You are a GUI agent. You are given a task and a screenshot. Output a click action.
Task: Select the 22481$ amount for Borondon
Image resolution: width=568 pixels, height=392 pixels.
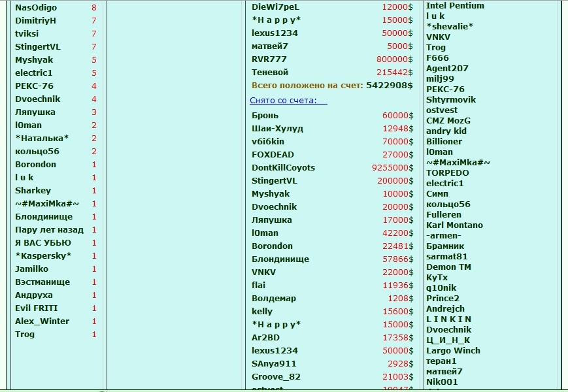coord(398,246)
